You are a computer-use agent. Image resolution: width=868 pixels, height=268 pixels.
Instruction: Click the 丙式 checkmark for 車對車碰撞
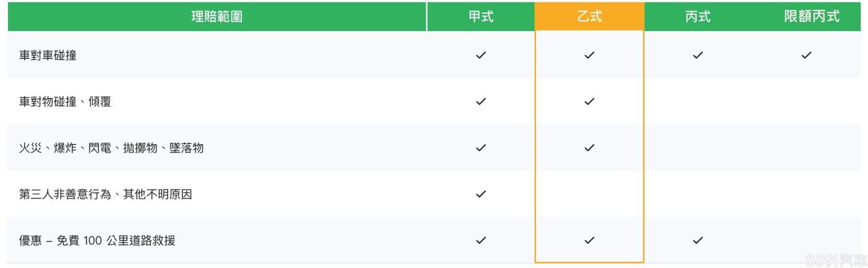click(x=698, y=55)
